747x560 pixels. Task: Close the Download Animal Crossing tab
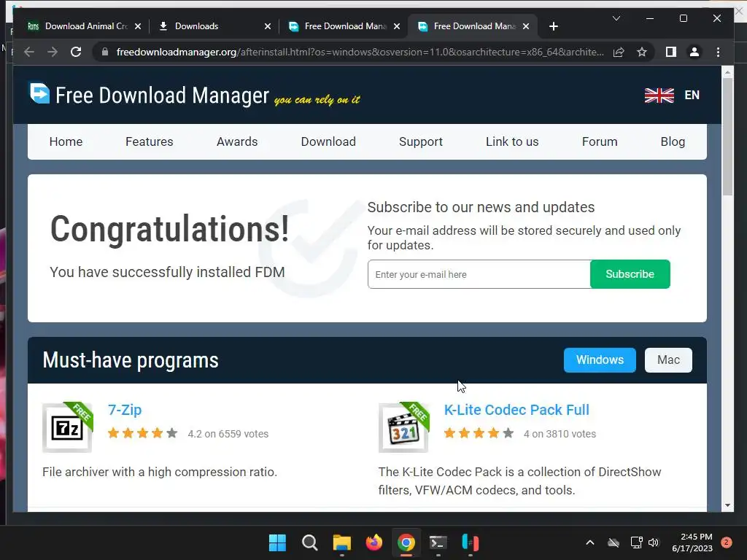pyautogui.click(x=138, y=27)
